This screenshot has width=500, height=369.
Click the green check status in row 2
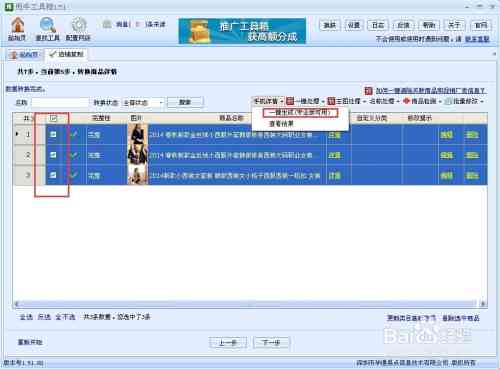(x=74, y=155)
